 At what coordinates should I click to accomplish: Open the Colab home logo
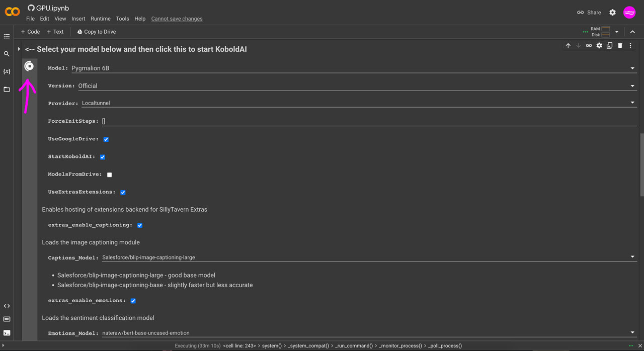point(12,12)
